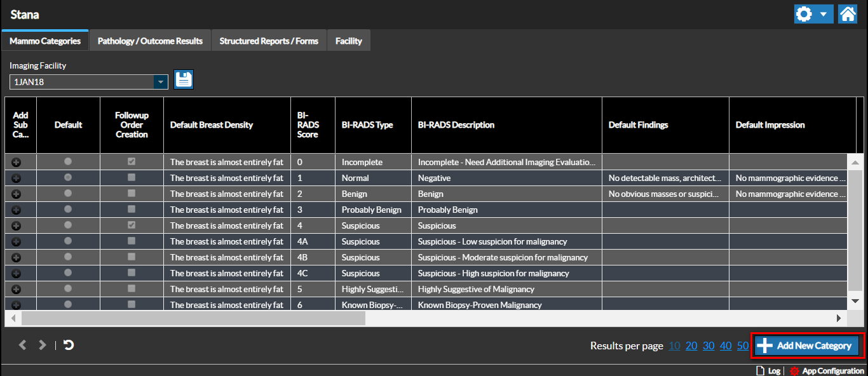Add sub category for BI-RADS score 0 row
Image resolution: width=868 pixels, height=376 pixels.
pyautogui.click(x=17, y=163)
